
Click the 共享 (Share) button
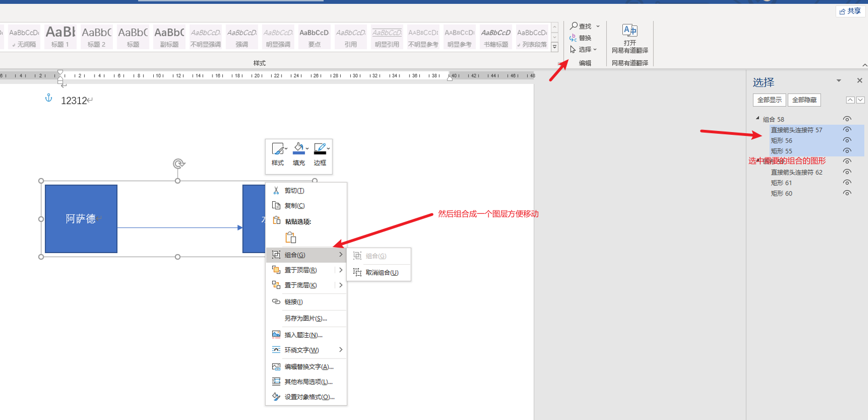coord(850,11)
